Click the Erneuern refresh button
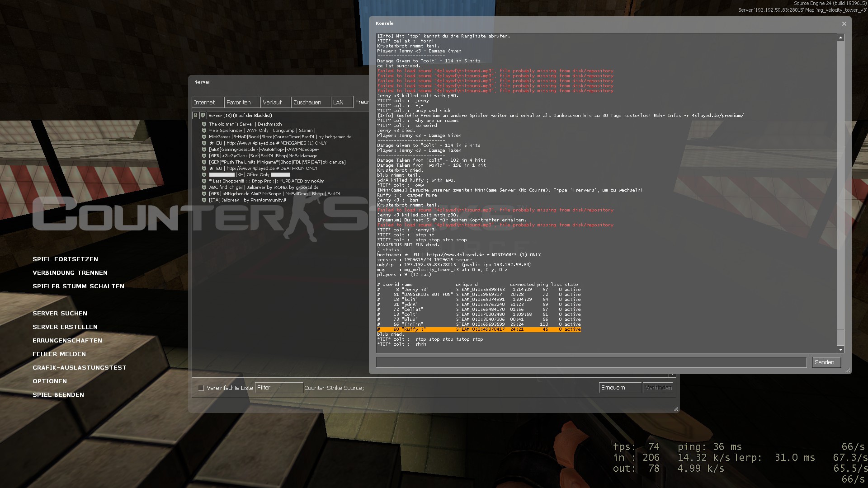 point(620,388)
